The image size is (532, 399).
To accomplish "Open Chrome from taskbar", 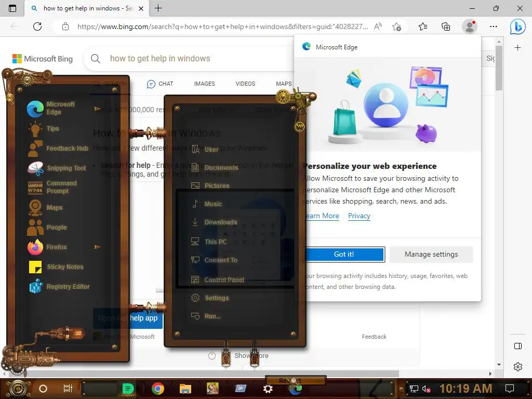I will [x=158, y=389].
